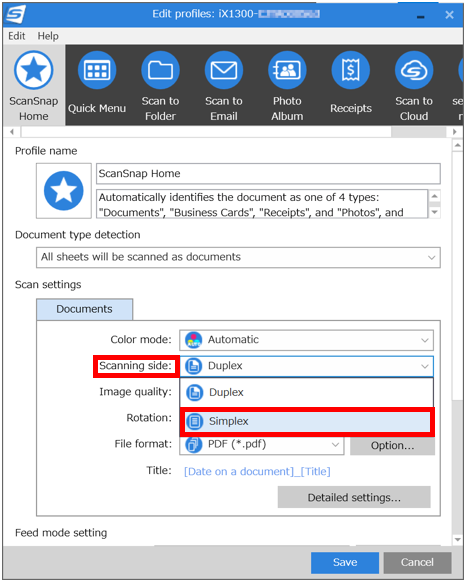Screen dimensions: 466x582
Task: Click the [Date on a document]_[Title] link
Action: pyautogui.click(x=257, y=471)
